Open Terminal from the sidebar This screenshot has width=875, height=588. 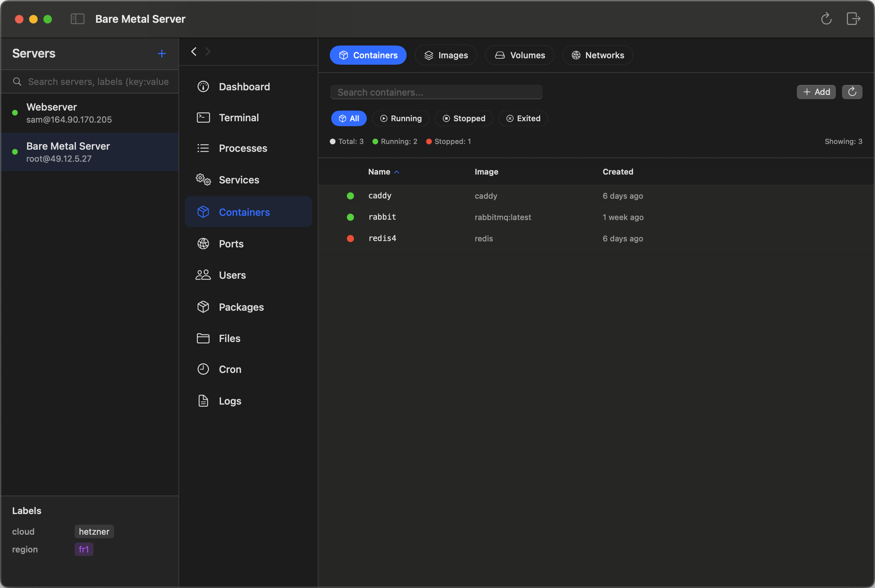coord(248,118)
